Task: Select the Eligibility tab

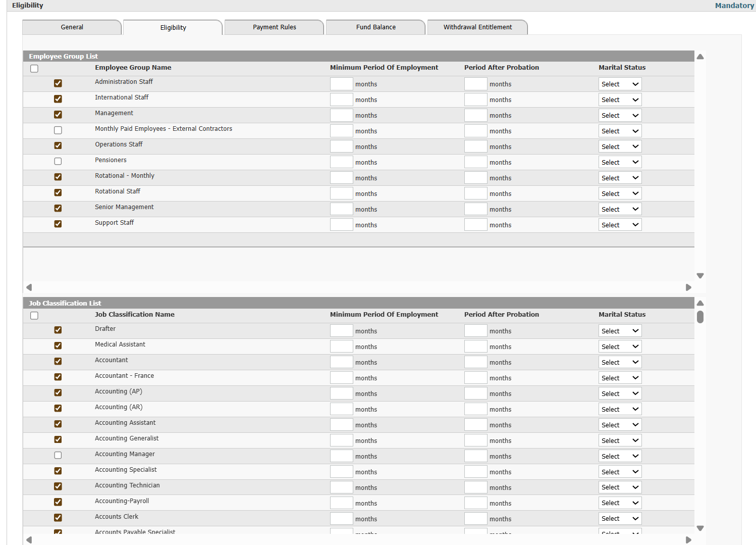Action: coord(173,28)
